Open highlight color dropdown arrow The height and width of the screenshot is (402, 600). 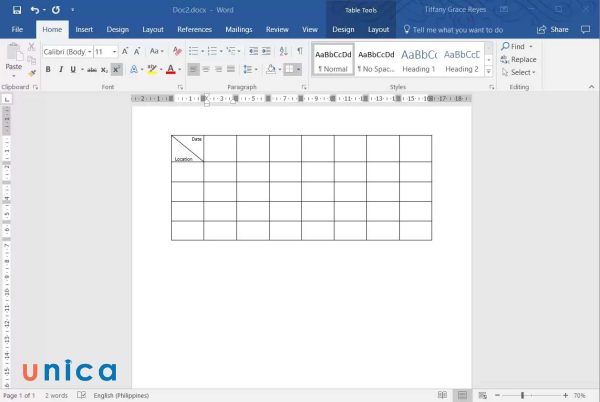(161, 70)
